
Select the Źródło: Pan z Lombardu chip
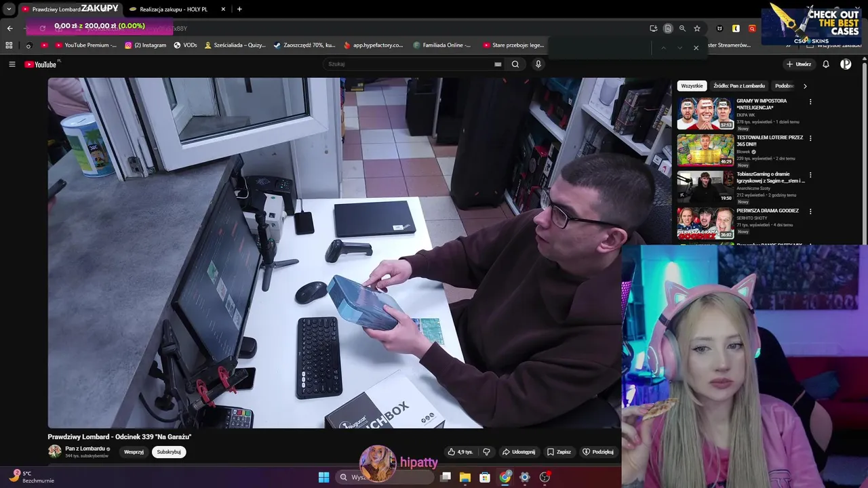[x=739, y=86]
